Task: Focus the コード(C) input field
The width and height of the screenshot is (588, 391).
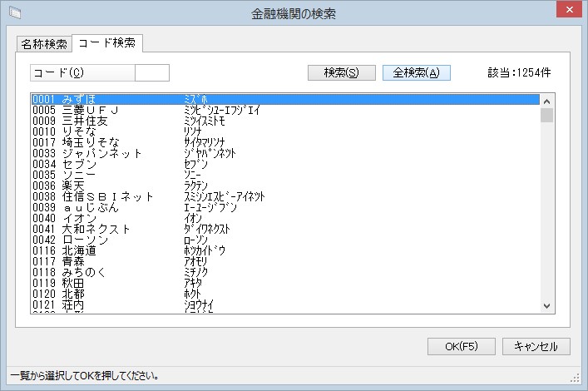Action: click(152, 73)
